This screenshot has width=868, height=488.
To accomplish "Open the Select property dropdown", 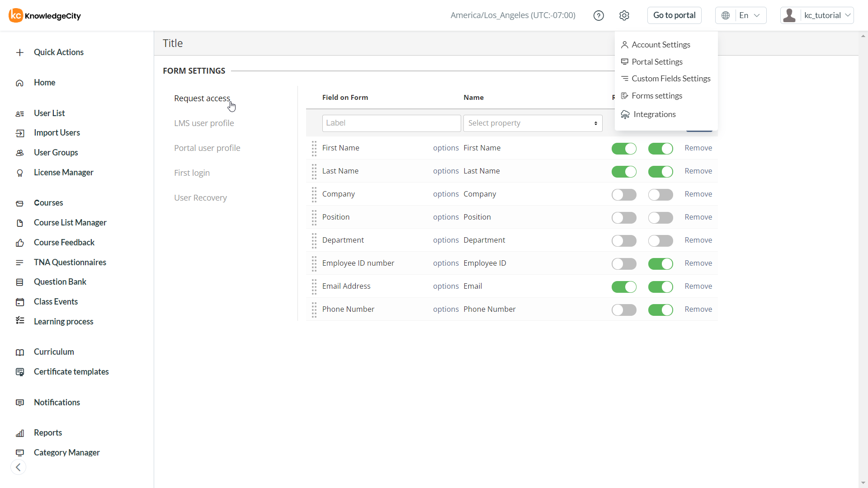I will click(533, 123).
